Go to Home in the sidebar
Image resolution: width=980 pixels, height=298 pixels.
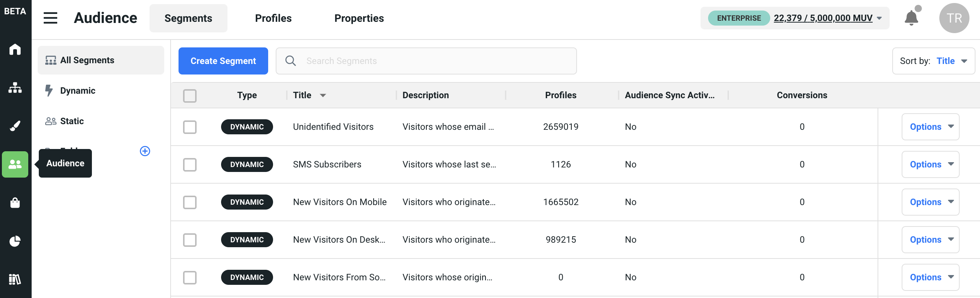(x=15, y=49)
